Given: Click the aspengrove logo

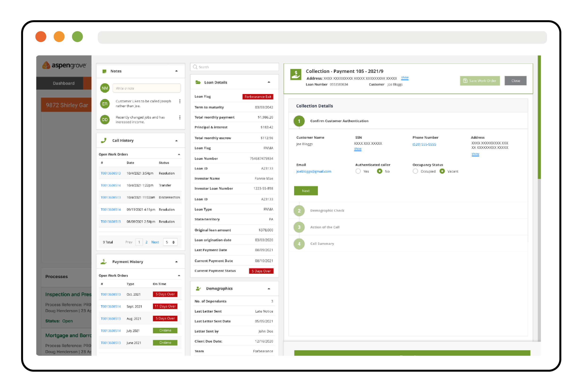Looking at the screenshot, I should 64,66.
